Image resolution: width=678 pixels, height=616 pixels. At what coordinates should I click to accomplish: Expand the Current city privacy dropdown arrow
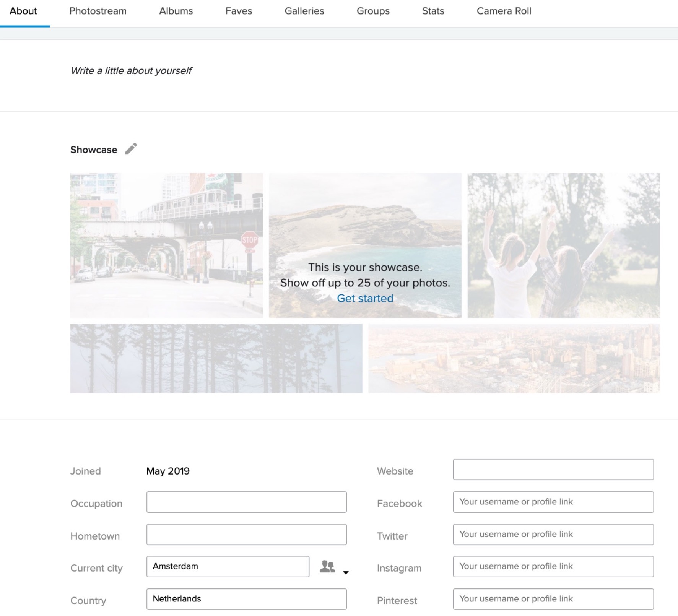pyautogui.click(x=346, y=572)
